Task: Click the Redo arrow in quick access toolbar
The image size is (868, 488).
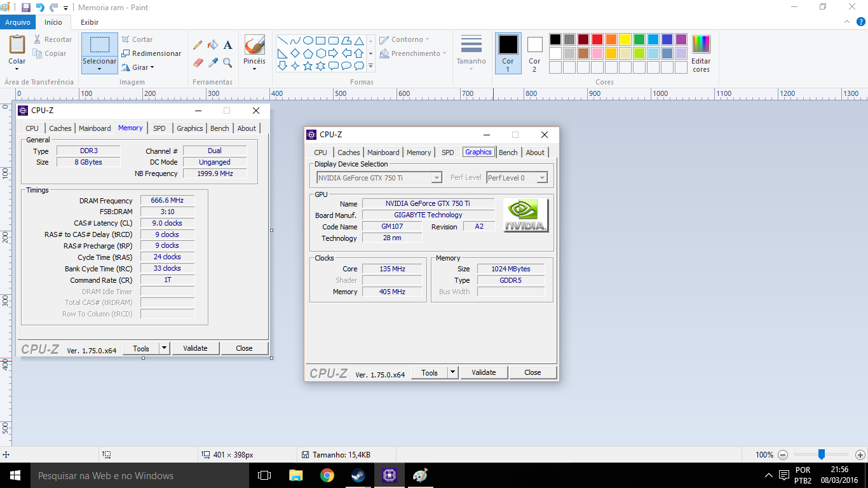Action: [x=53, y=7]
